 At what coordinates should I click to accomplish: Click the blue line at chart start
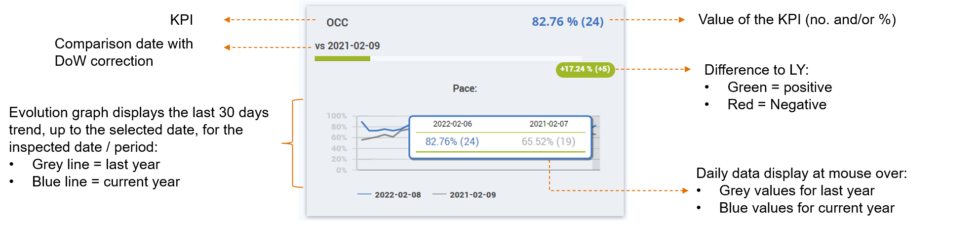coord(363,123)
